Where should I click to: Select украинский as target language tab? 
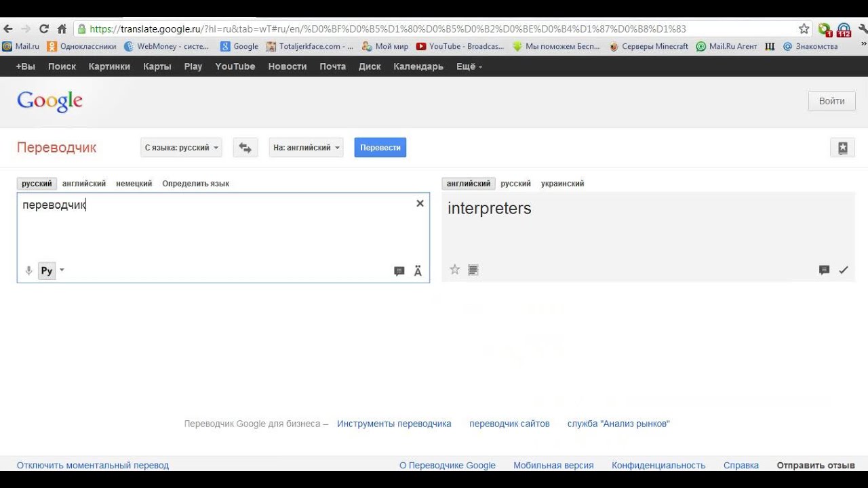coord(562,184)
